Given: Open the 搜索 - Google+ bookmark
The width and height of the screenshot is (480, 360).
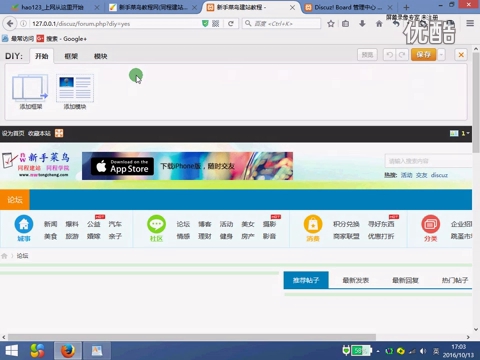Looking at the screenshot, I should pos(62,39).
